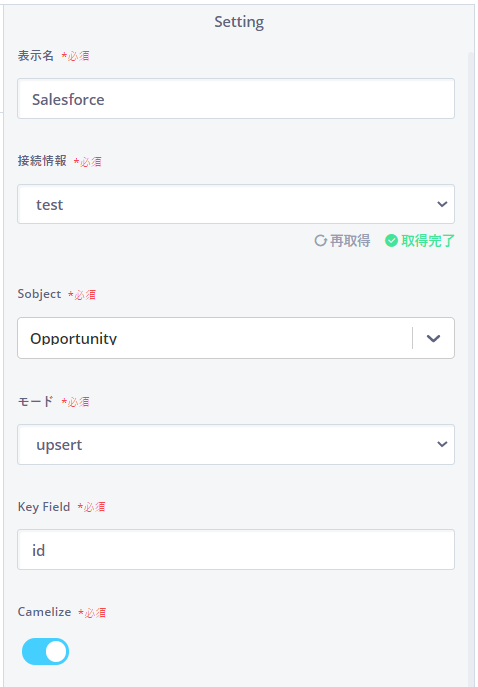The height and width of the screenshot is (687, 478).
Task: Click the green checkmark icon beside 取得完了
Action: [391, 241]
